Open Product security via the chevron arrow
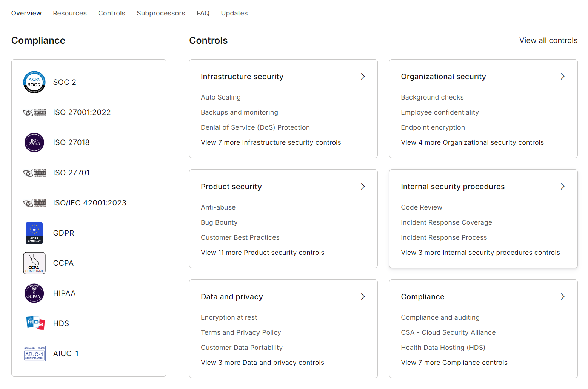The height and width of the screenshot is (389, 588). pyautogui.click(x=363, y=187)
